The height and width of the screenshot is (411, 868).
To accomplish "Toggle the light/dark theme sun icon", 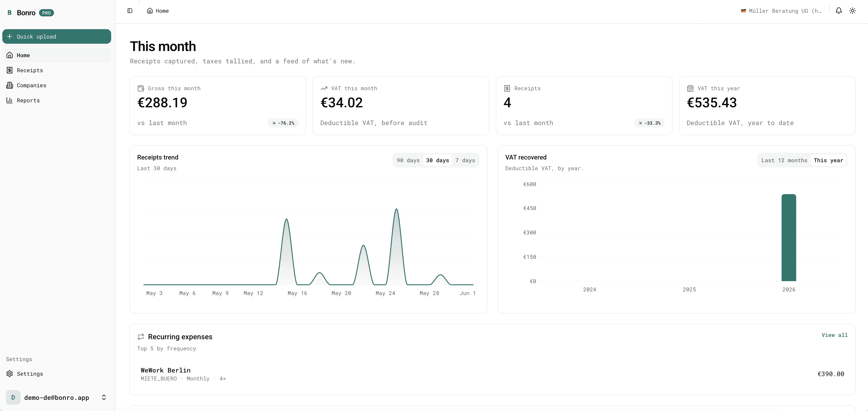I will click(x=853, y=11).
